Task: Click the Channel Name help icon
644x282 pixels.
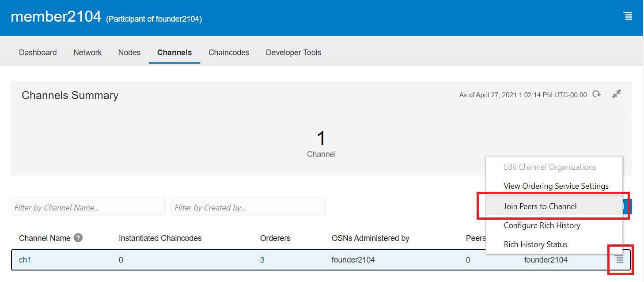Action: click(78, 238)
